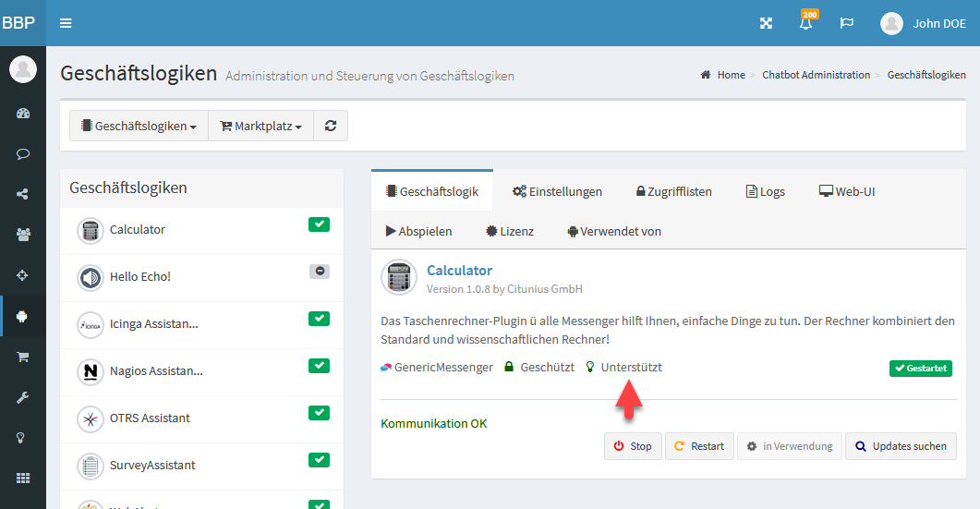Click the fullscreen expand icon
The image size is (980, 509).
[767, 23]
